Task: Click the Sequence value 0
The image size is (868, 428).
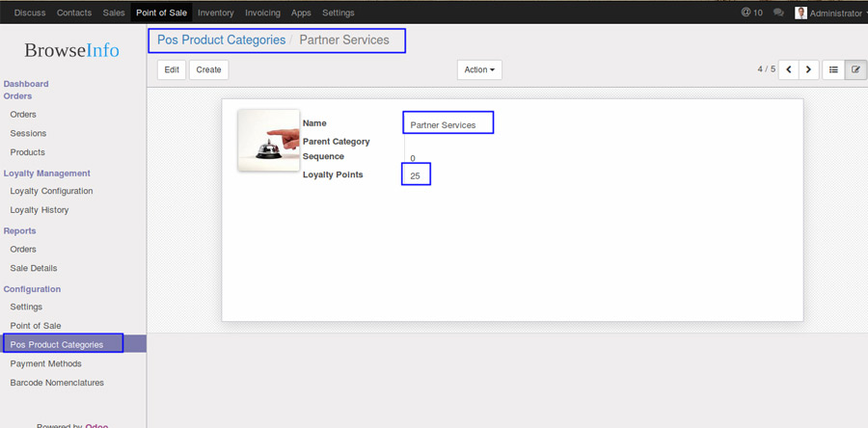Action: (x=413, y=158)
